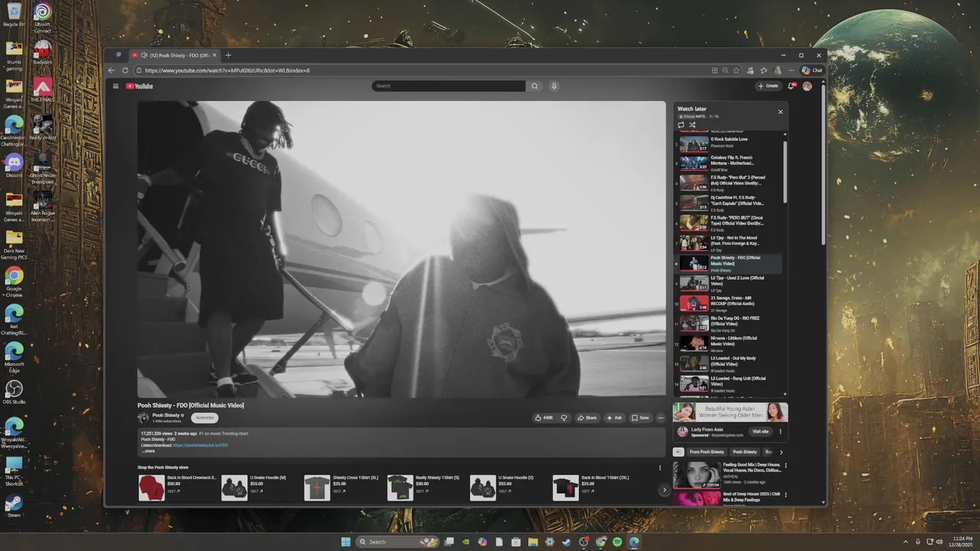This screenshot has height=551, width=980.
Task: Open the Edge settings ellipsis menu
Action: point(790,70)
